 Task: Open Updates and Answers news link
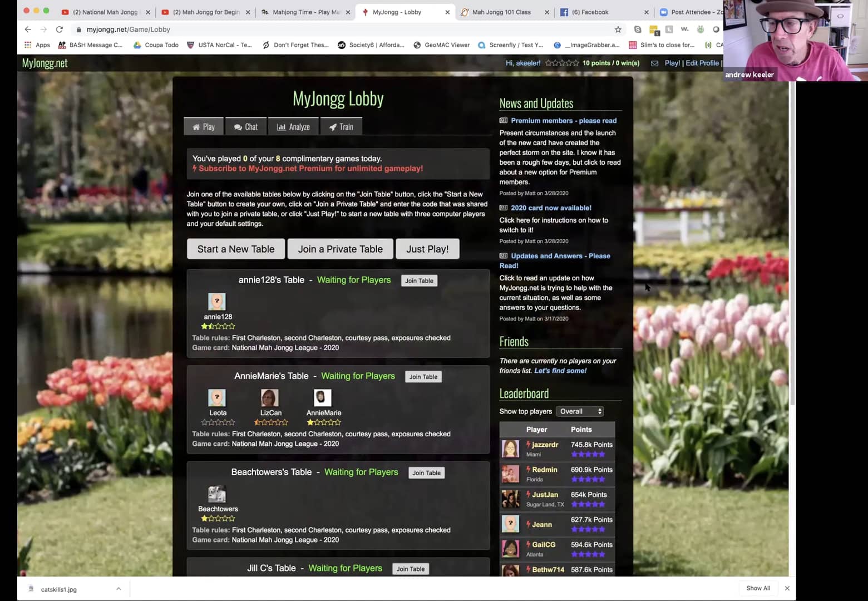click(555, 261)
